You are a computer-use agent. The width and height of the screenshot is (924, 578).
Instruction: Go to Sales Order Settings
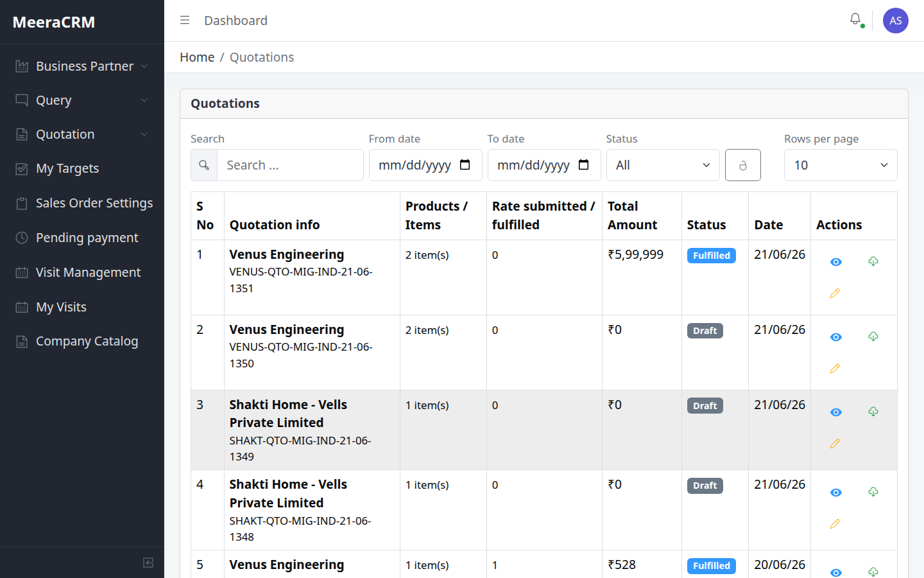(x=82, y=203)
